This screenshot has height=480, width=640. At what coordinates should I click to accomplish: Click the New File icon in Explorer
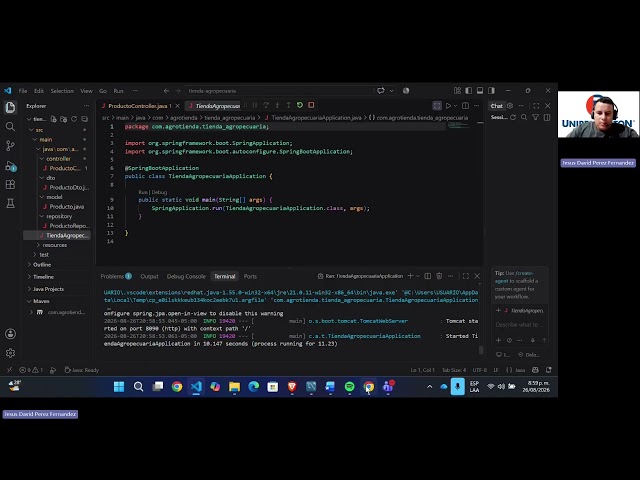(53, 119)
